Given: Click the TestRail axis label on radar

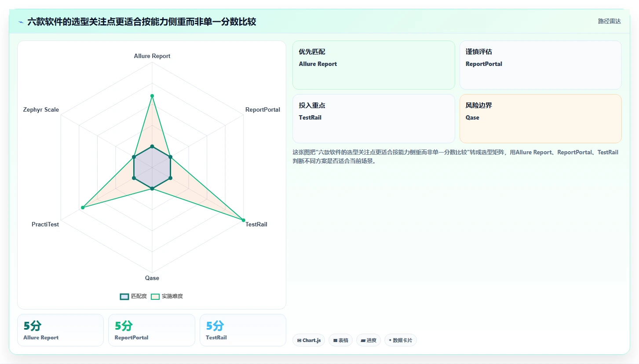Looking at the screenshot, I should 256,224.
